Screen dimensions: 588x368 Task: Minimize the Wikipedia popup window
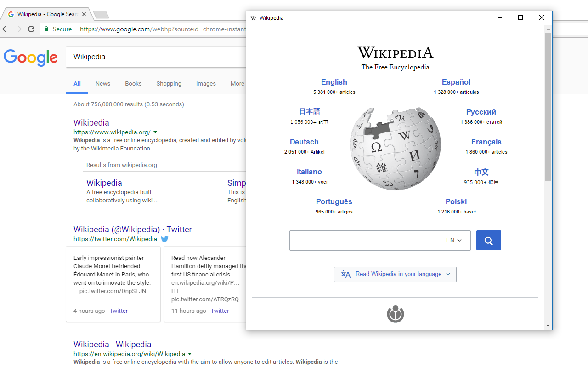point(500,17)
